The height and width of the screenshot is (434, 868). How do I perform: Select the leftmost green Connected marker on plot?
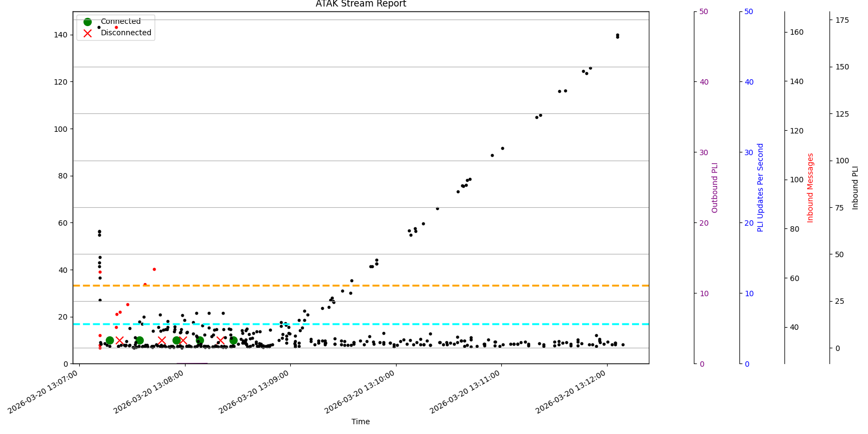point(110,341)
